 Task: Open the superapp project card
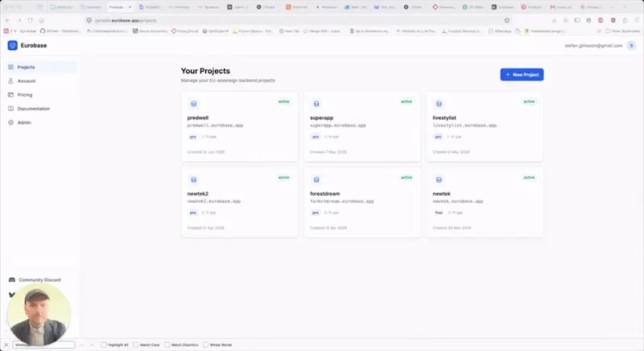pos(362,126)
